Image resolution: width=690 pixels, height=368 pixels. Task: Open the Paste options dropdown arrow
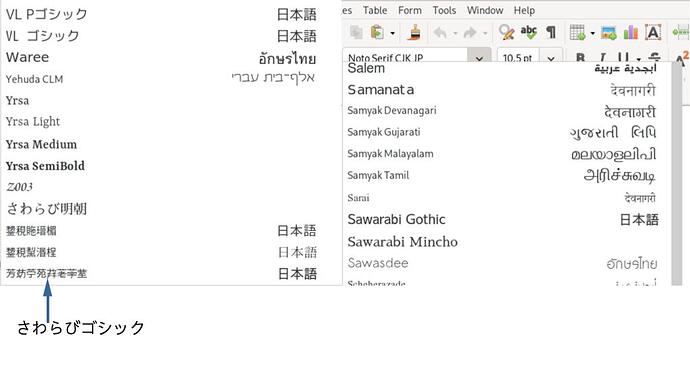coord(392,33)
